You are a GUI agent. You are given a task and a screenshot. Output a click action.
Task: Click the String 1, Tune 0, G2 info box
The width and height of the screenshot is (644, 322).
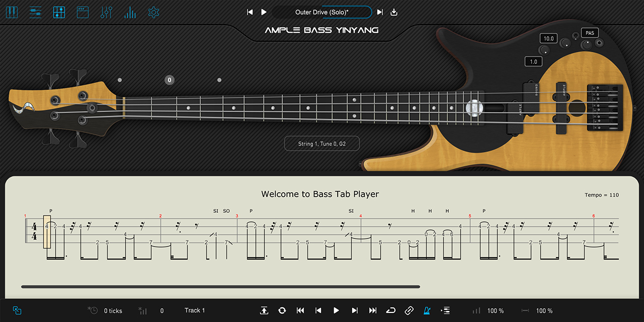pos(322,143)
